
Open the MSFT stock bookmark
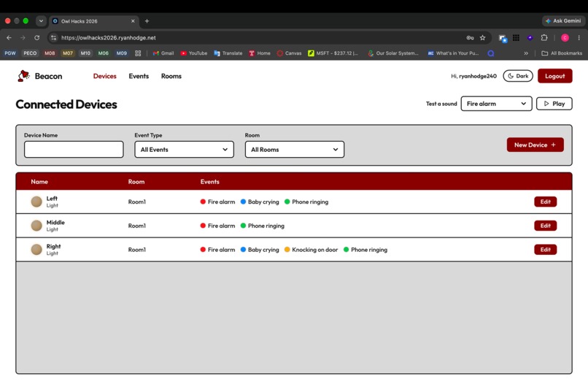click(x=333, y=53)
